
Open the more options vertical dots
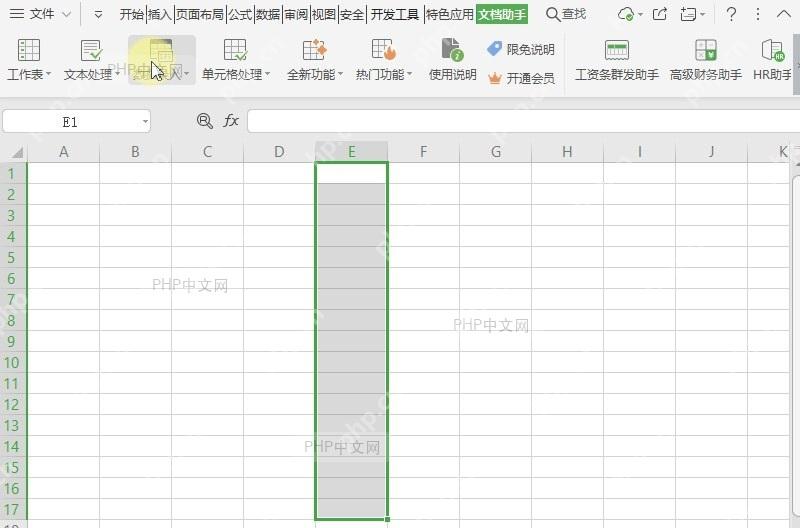click(x=758, y=14)
